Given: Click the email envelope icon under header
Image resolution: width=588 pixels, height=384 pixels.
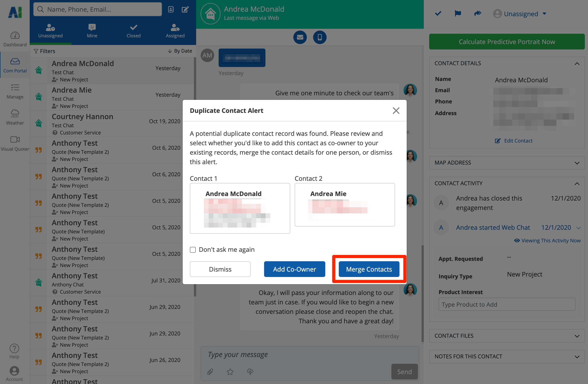Looking at the screenshot, I should click(x=300, y=37).
